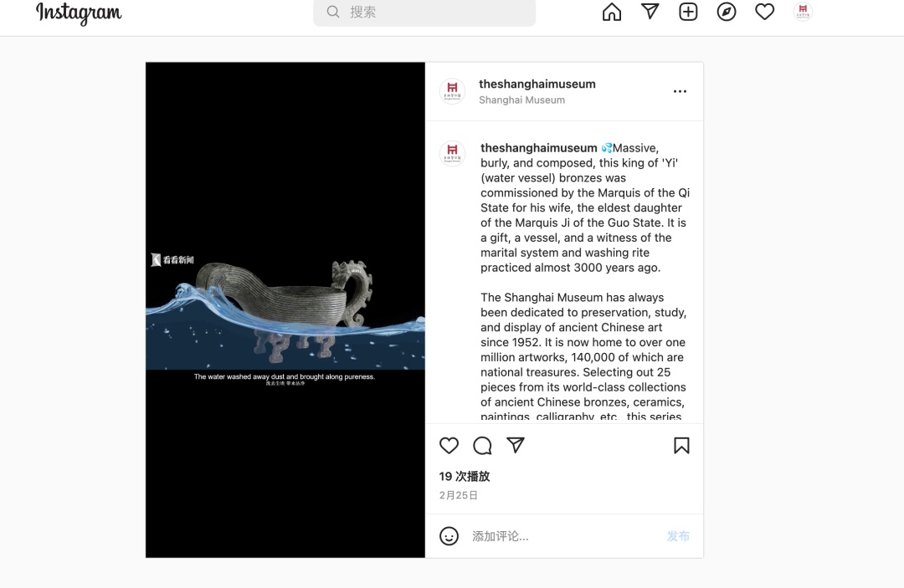Share post with paper plane icon
This screenshot has height=588, width=904.
516,445
